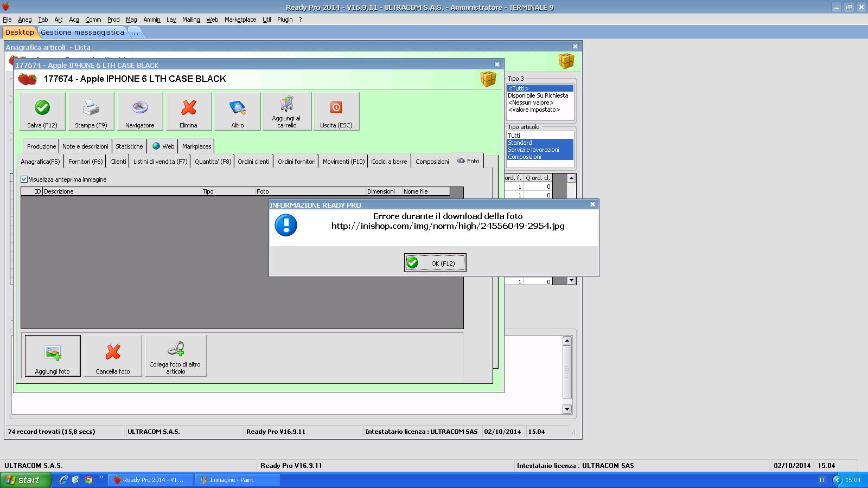Select <Nessun valore> in Tipo 3 list

[540, 102]
